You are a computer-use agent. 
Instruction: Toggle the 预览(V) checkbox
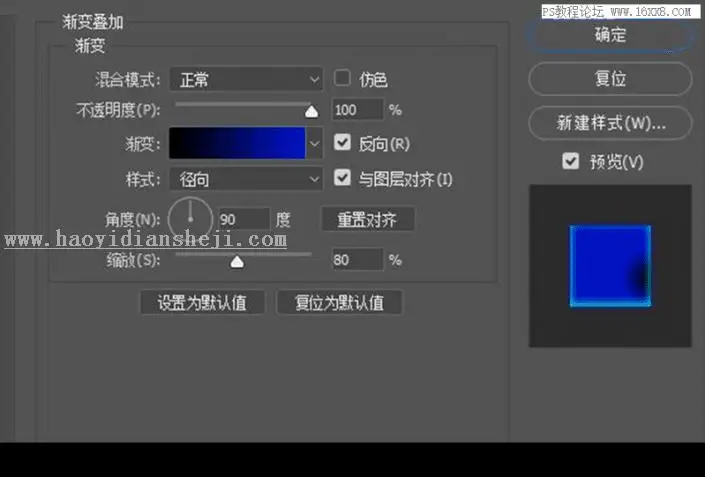(x=571, y=161)
